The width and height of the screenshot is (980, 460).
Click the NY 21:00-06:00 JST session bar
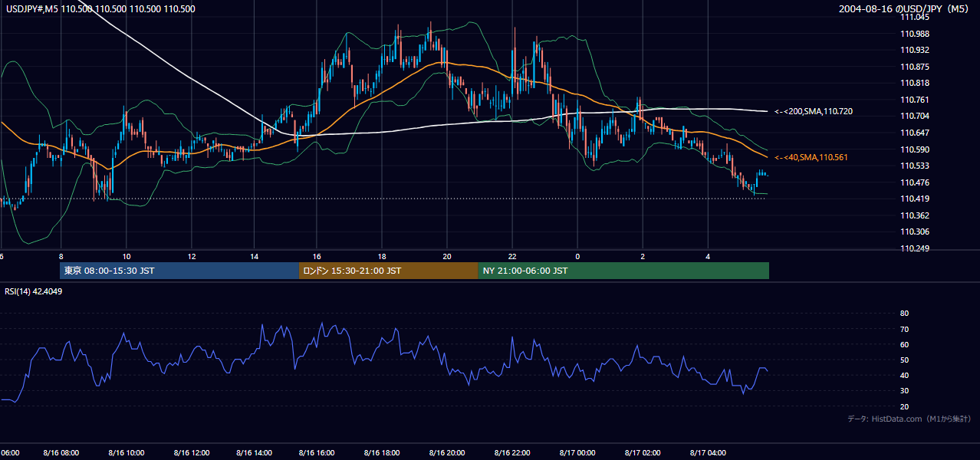pyautogui.click(x=623, y=271)
